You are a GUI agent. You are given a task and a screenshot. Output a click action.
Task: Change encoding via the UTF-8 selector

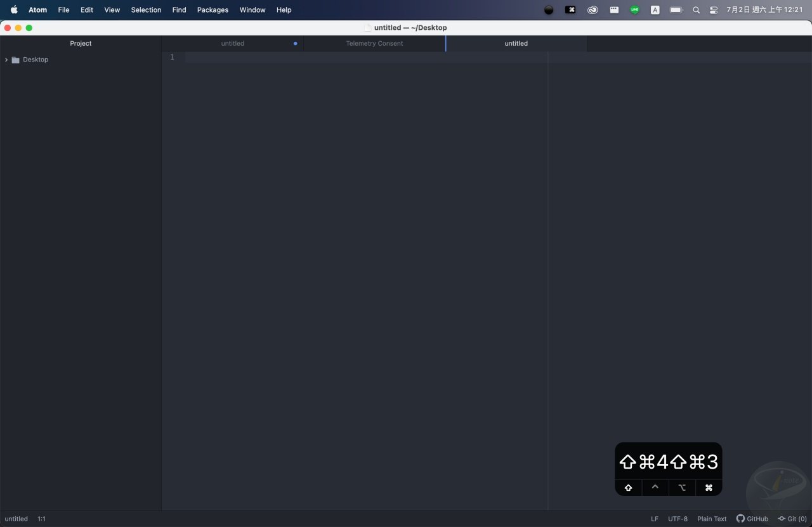[x=678, y=519]
